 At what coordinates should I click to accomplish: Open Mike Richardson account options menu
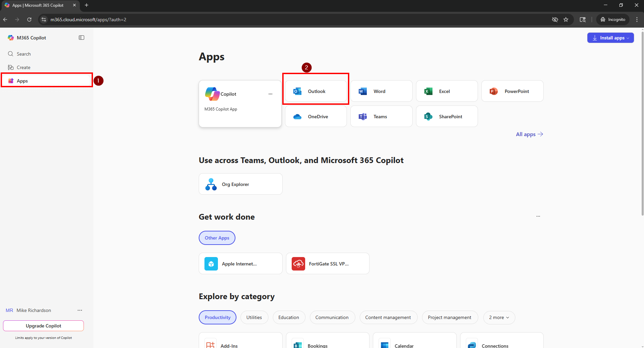click(80, 310)
